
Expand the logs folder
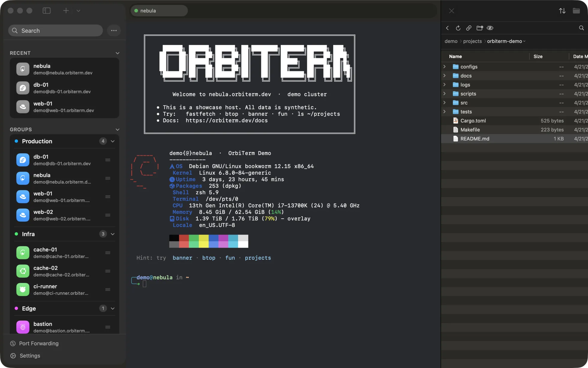(x=445, y=85)
